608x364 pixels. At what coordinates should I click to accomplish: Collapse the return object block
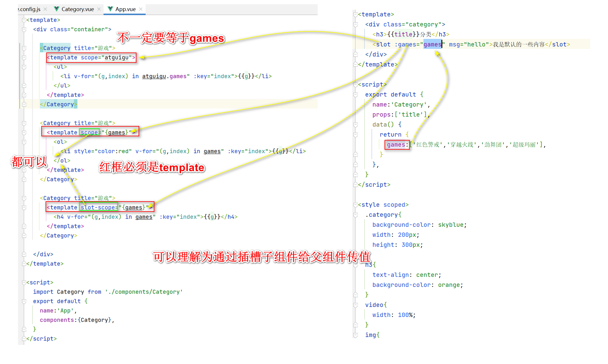355,134
